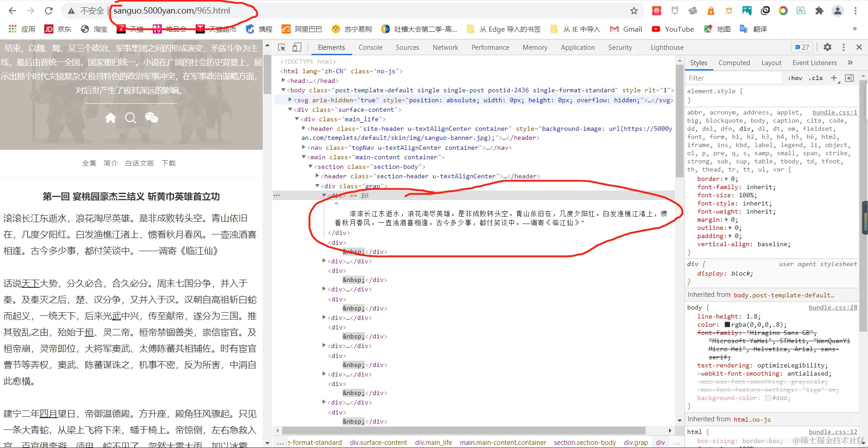This screenshot has width=868, height=448.
Task: Toggle the :hov pseudo-class editor
Action: 794,78
